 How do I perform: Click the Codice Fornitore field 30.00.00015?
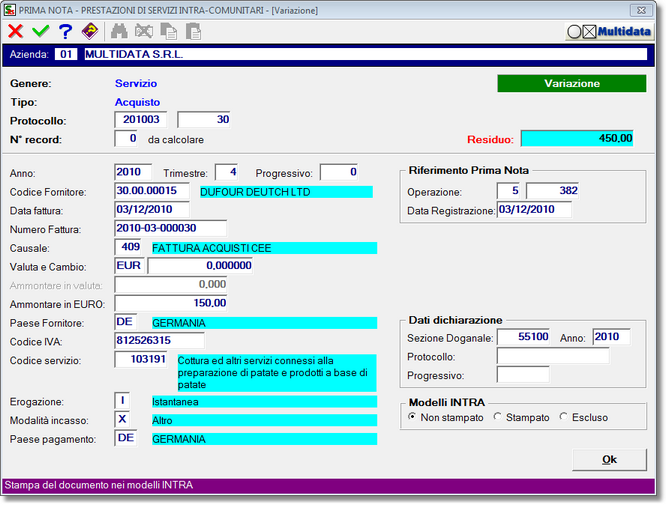(x=152, y=191)
